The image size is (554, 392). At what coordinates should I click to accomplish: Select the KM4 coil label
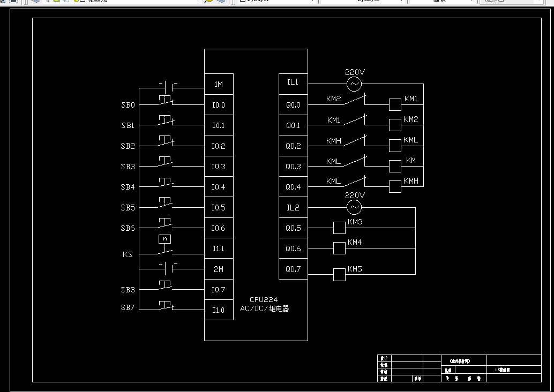354,242
